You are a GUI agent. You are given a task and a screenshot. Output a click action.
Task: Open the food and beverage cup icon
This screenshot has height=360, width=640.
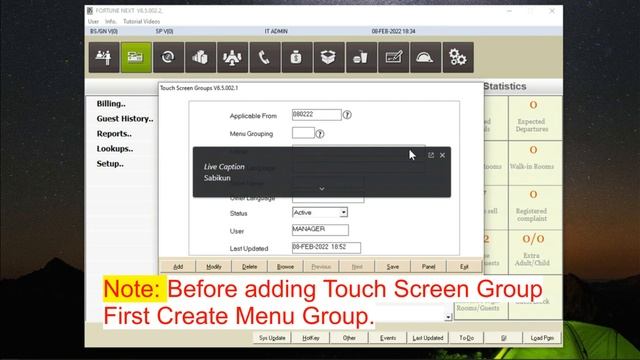click(361, 58)
